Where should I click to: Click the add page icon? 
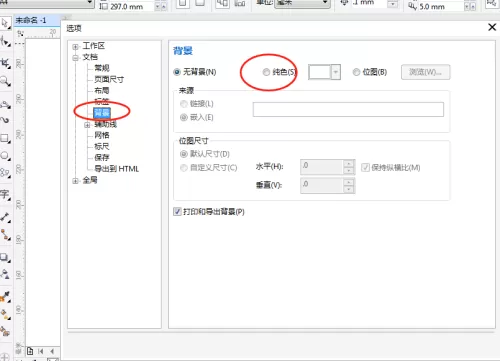click(30, 351)
